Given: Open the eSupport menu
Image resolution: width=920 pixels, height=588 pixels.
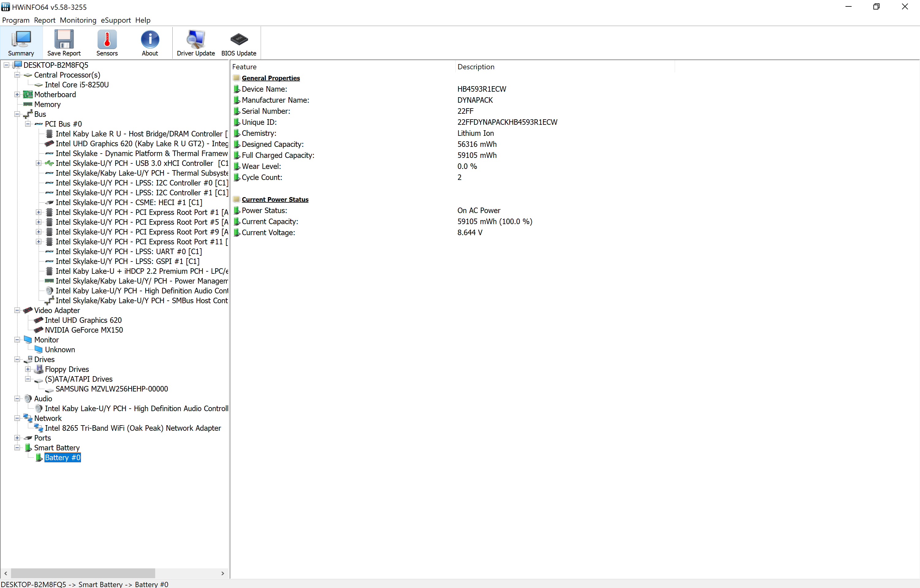Looking at the screenshot, I should pos(116,20).
